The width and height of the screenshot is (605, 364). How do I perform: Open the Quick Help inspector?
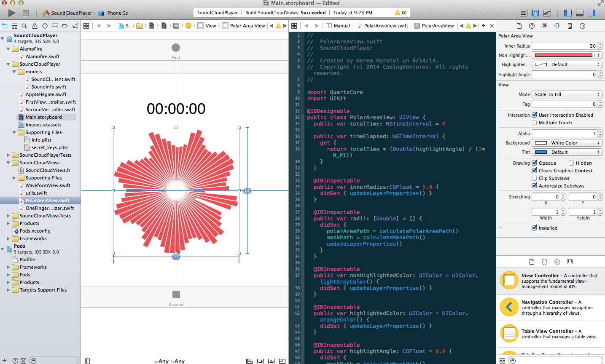531,26
